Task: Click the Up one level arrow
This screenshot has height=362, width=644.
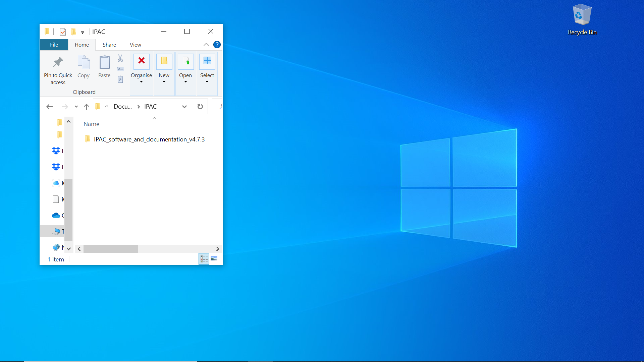Action: (x=87, y=107)
